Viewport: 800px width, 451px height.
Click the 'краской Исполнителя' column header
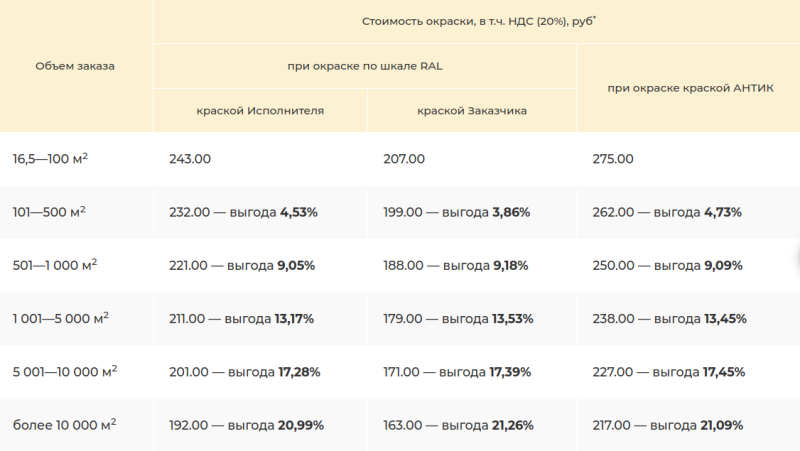tap(260, 111)
